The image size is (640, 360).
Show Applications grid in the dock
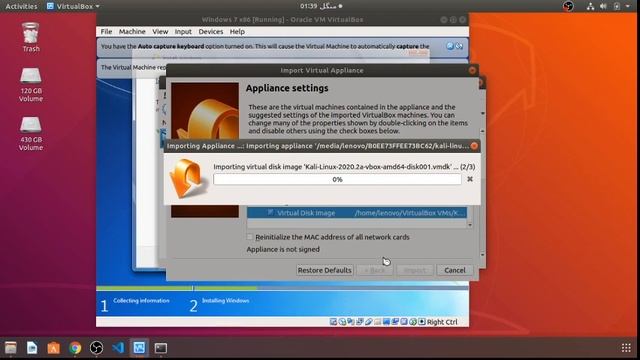point(626,348)
